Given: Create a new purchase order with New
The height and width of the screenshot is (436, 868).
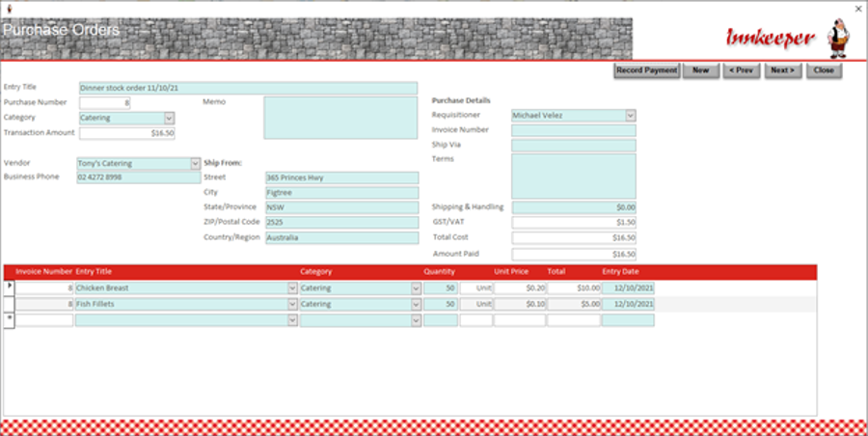Looking at the screenshot, I should [700, 70].
